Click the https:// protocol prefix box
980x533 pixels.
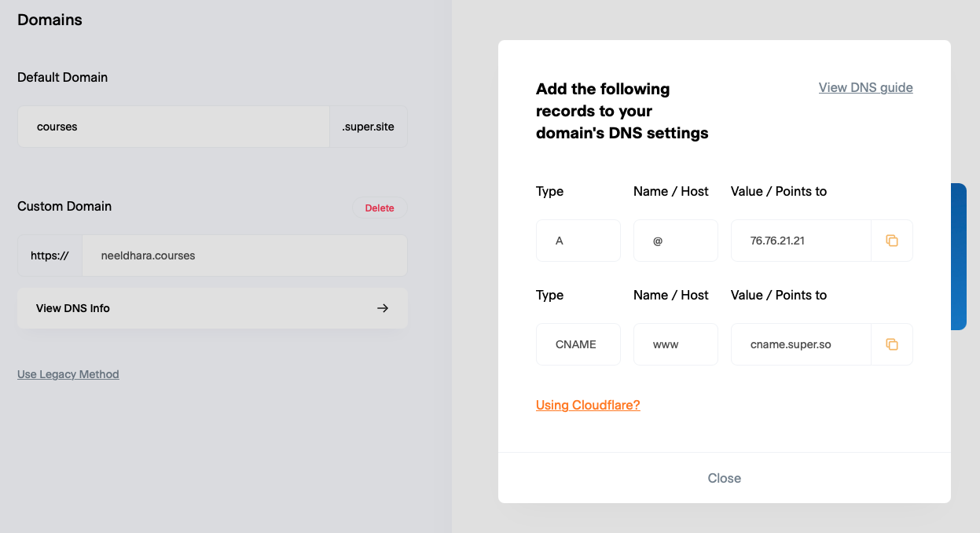50,255
